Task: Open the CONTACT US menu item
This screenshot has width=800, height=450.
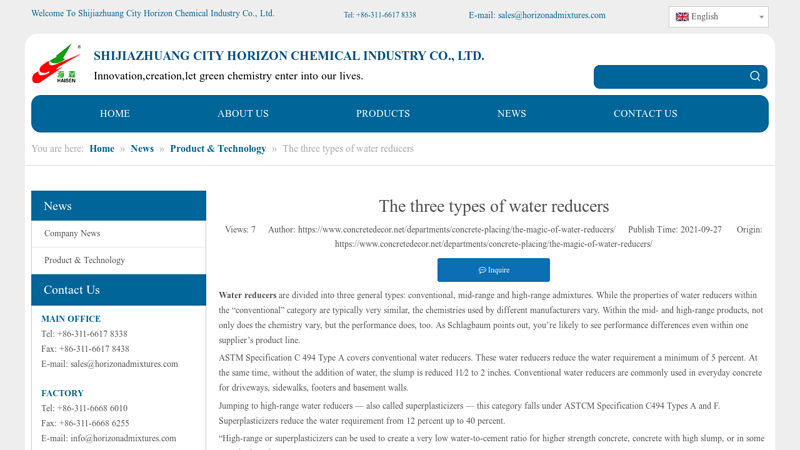Action: click(x=645, y=114)
